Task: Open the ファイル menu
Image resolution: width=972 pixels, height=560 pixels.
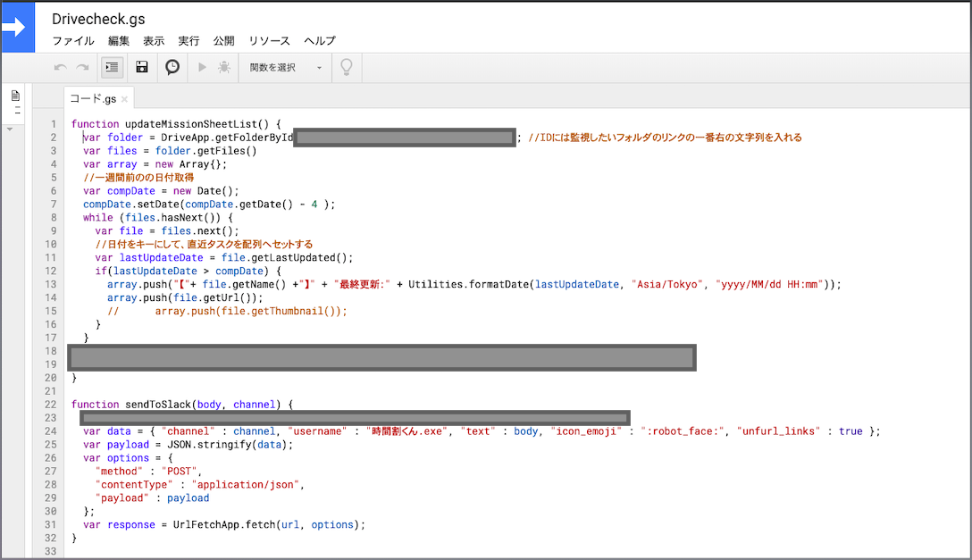Action: [x=73, y=41]
